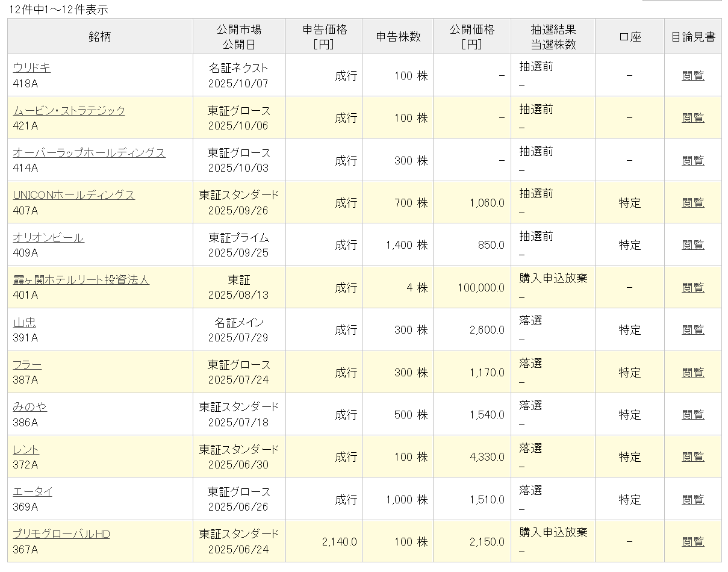
Task: Open UNICONホールディングス stock details
Action: pos(73,195)
